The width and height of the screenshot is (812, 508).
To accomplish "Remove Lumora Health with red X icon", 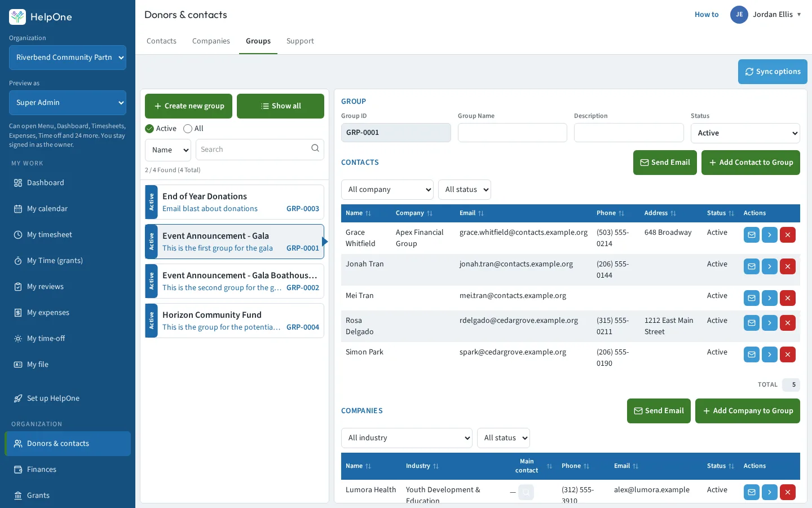I will pyautogui.click(x=788, y=492).
